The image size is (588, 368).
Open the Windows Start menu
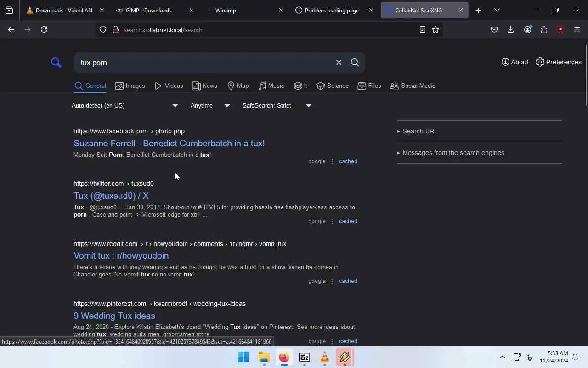[x=243, y=357]
